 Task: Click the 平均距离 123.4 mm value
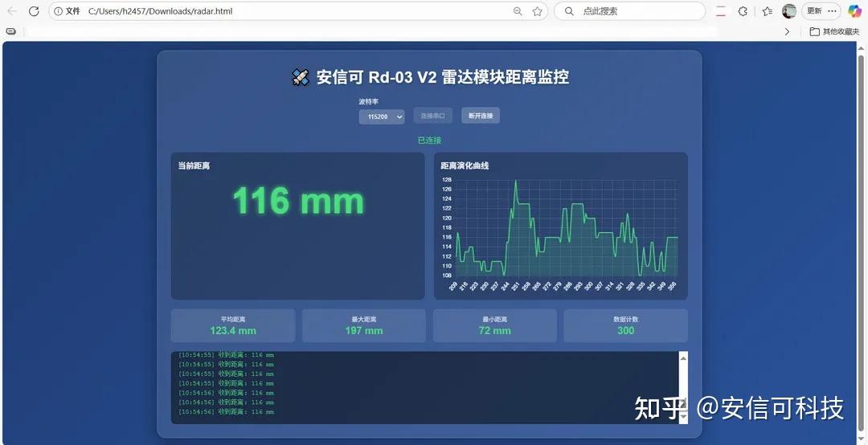[x=233, y=330]
